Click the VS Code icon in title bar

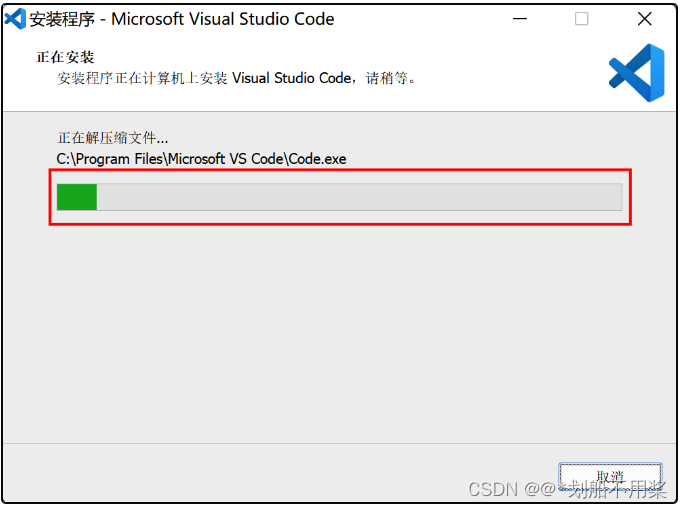tap(15, 19)
